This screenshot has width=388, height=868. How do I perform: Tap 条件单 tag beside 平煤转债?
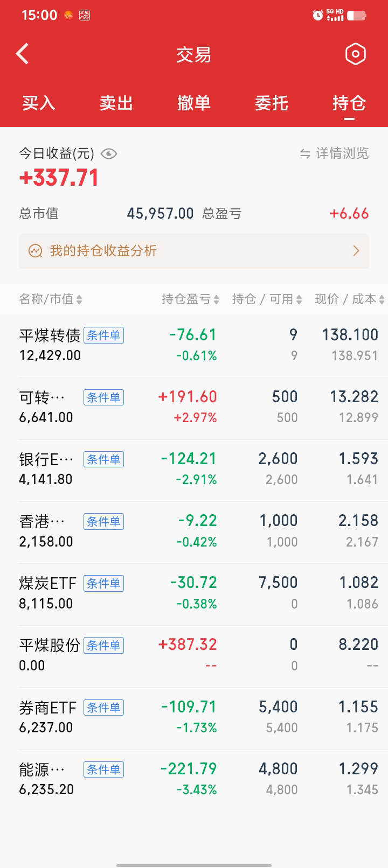103,335
